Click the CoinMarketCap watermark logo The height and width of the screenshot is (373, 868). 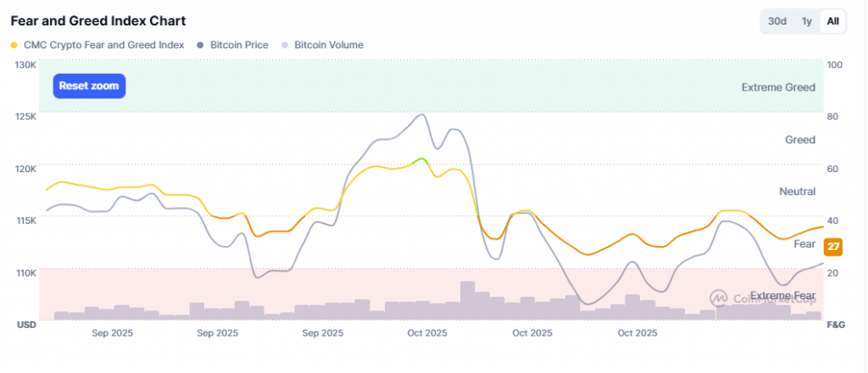point(719,298)
